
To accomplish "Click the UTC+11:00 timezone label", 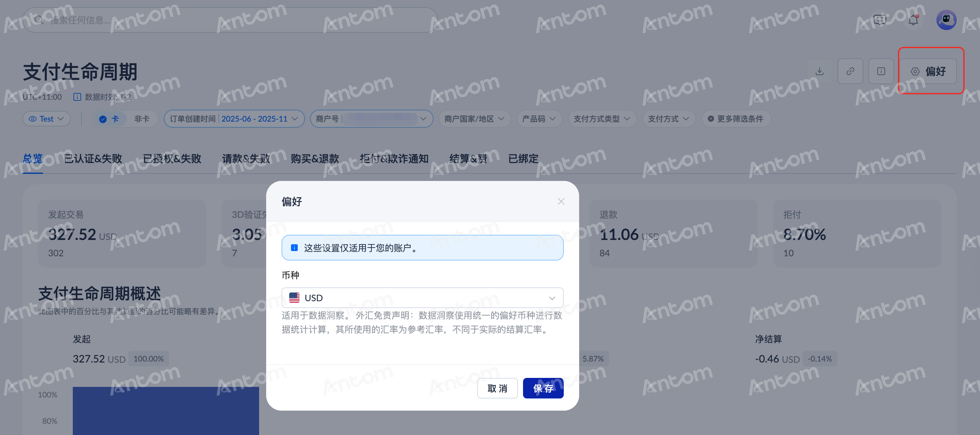I will pos(42,97).
